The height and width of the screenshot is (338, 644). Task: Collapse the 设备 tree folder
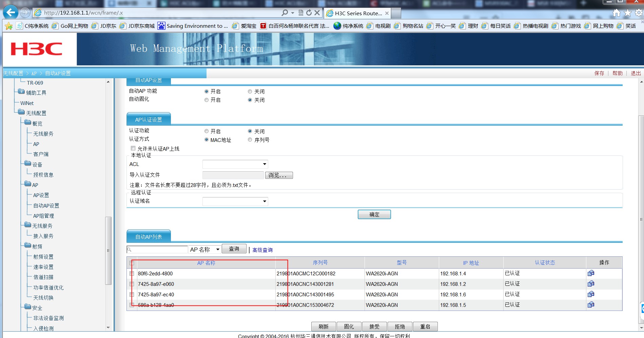[x=27, y=164]
